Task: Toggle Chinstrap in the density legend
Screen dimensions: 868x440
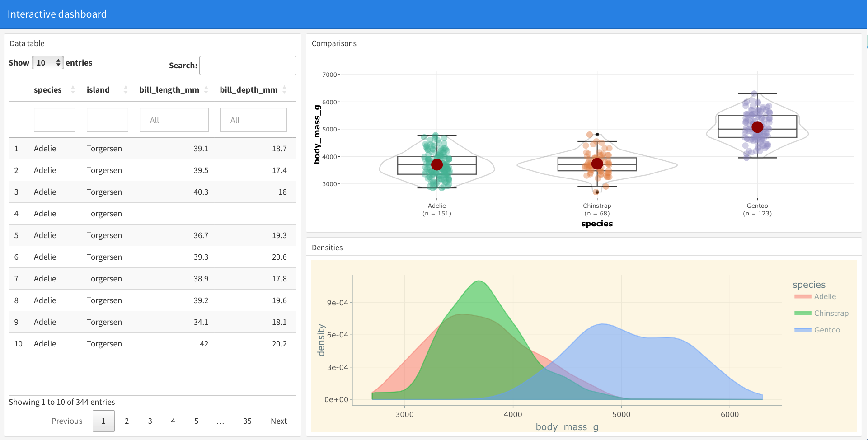Action: [x=831, y=314]
